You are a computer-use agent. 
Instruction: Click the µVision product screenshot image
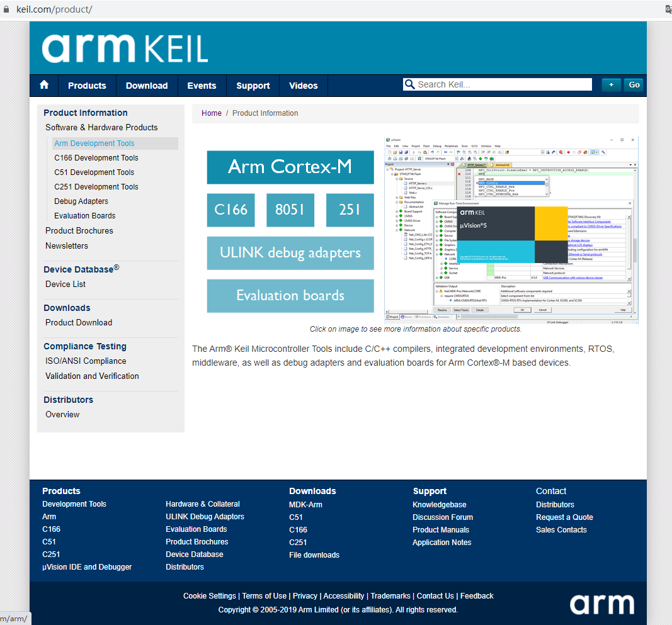pos(511,229)
